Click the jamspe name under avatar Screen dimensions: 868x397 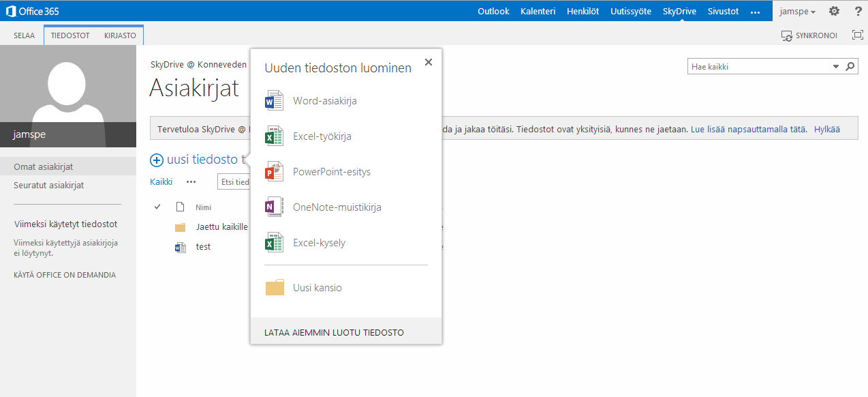coord(29,134)
